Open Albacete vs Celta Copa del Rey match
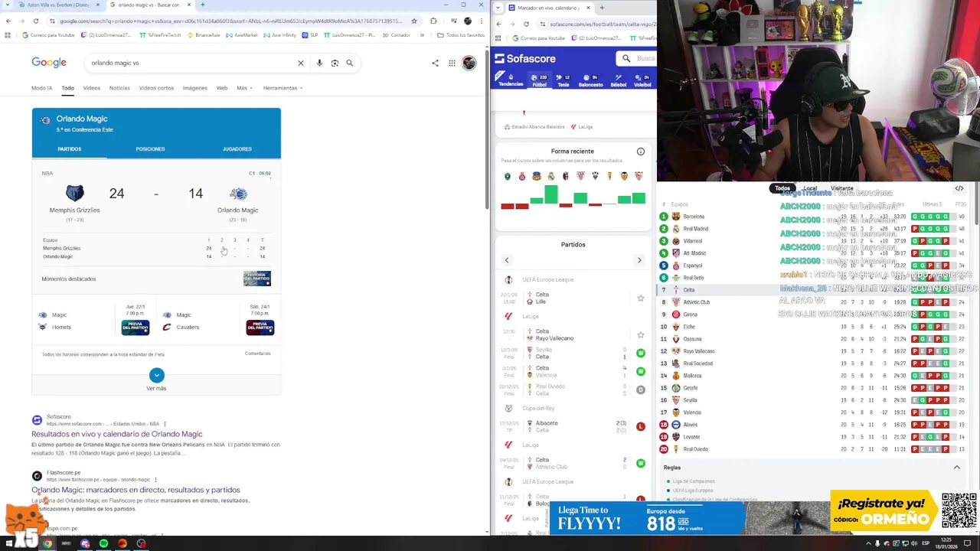This screenshot has width=980, height=551. click(x=572, y=426)
